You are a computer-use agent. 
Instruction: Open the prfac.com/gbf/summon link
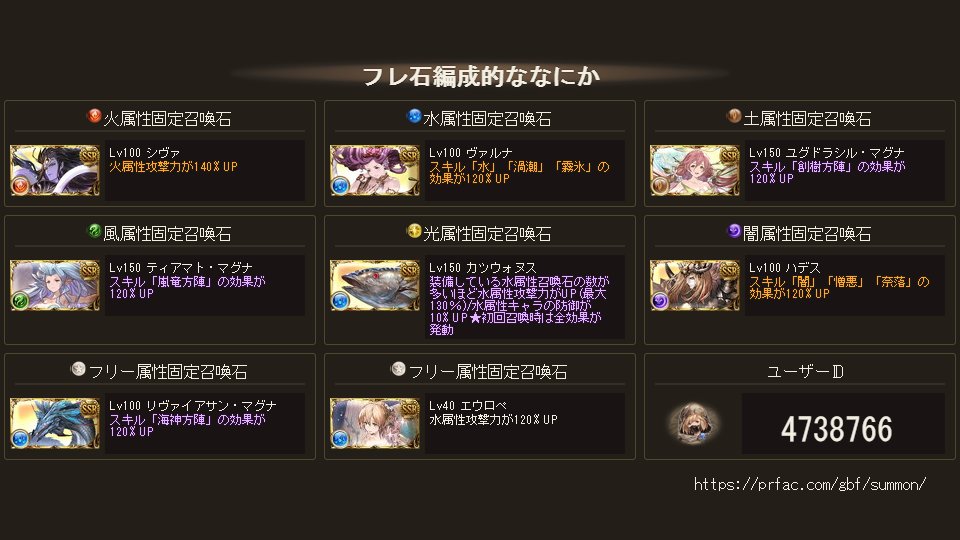tap(809, 484)
